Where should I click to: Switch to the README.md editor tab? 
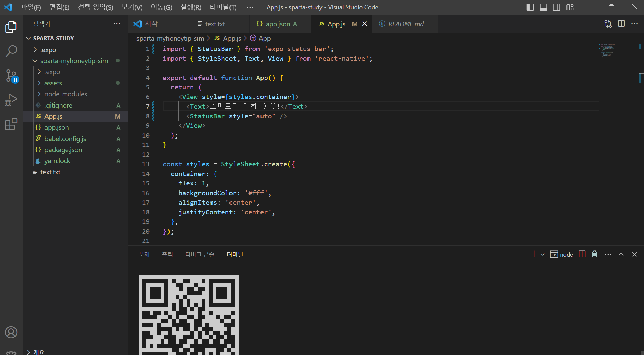tap(405, 24)
